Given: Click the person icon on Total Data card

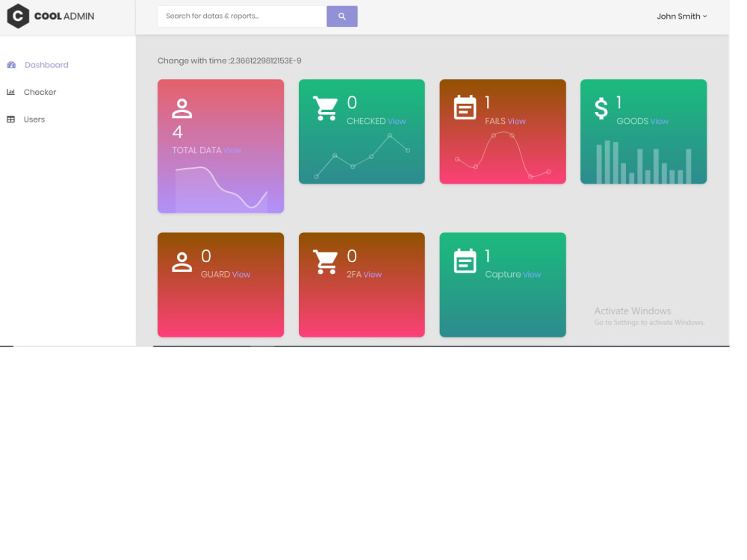Looking at the screenshot, I should tap(182, 108).
